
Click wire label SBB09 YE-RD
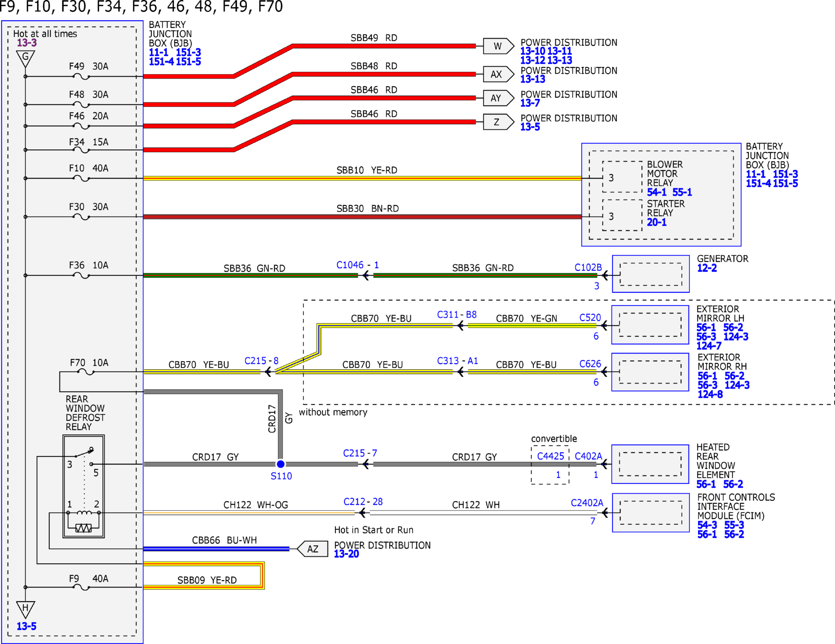(x=207, y=580)
